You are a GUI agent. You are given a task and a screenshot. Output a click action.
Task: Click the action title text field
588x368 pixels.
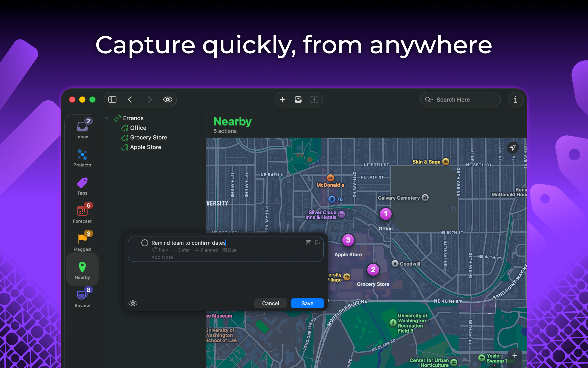click(x=189, y=243)
